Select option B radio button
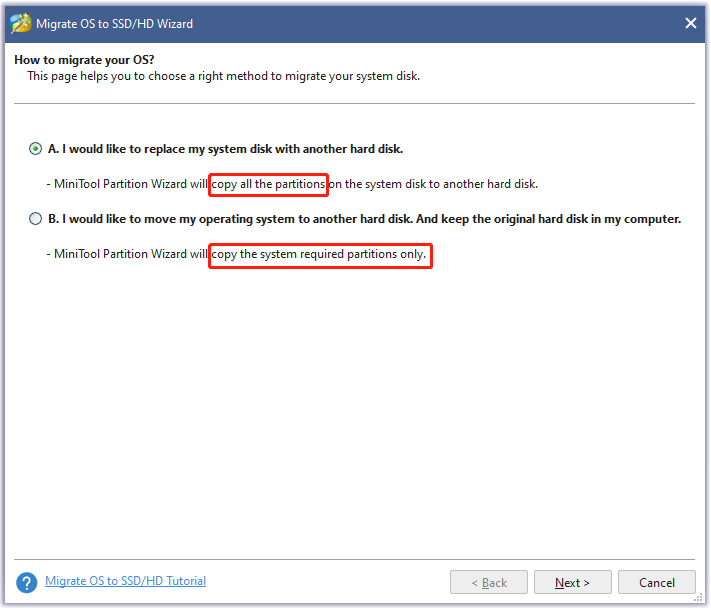 point(35,219)
